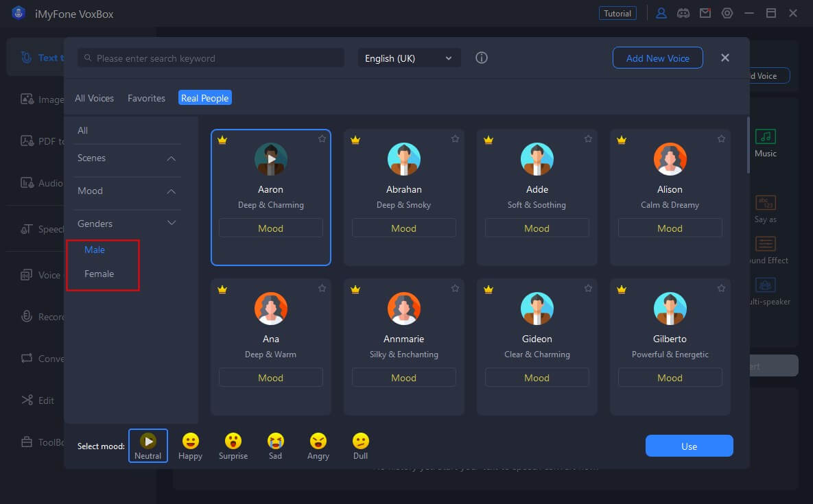This screenshot has height=504, width=813.
Task: Switch to the All Voices tab
Action: [95, 98]
